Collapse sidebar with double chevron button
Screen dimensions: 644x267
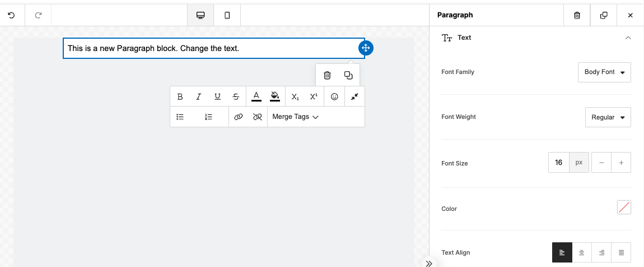(429, 263)
